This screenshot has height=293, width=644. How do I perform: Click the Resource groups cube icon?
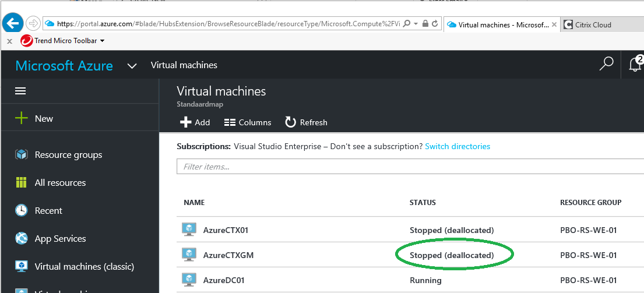pyautogui.click(x=21, y=155)
